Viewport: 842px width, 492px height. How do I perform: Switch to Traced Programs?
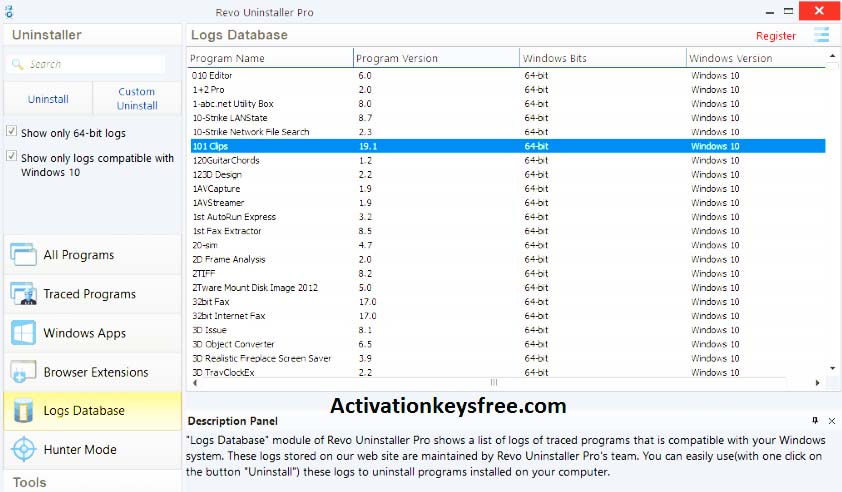tap(92, 294)
